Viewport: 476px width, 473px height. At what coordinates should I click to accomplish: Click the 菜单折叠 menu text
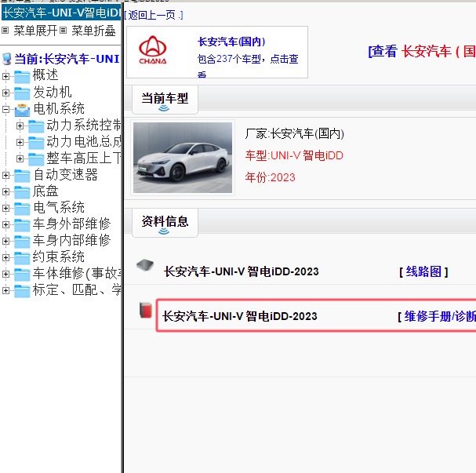tap(93, 31)
